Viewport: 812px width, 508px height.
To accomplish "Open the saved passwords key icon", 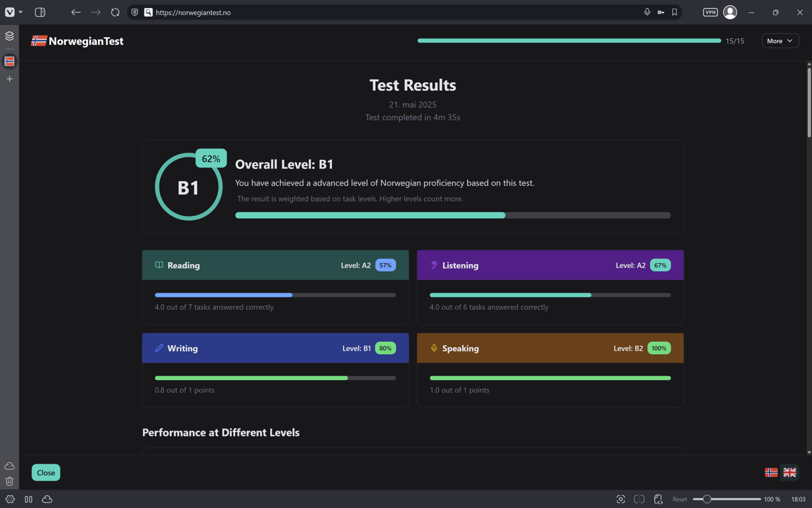I will tap(661, 12).
